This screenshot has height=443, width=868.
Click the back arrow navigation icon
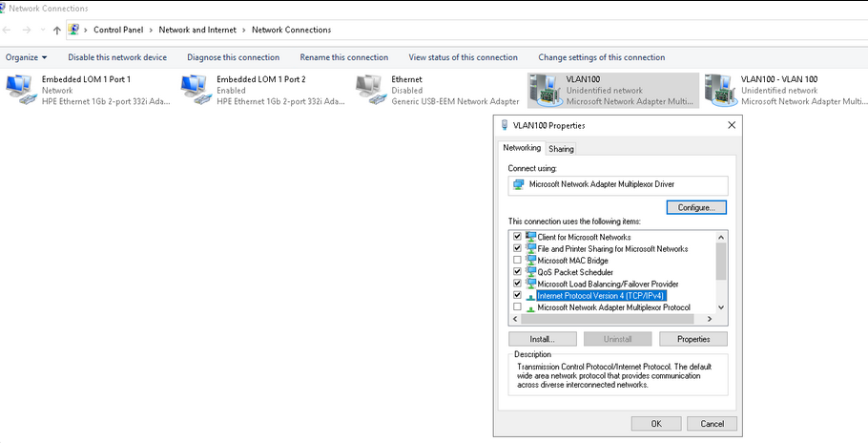(x=9, y=31)
